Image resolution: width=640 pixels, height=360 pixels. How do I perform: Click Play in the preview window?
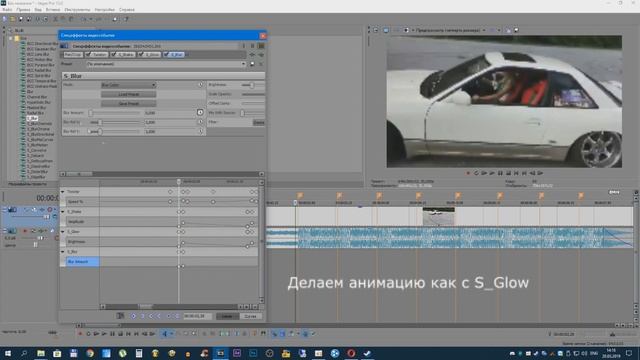pos(492,173)
